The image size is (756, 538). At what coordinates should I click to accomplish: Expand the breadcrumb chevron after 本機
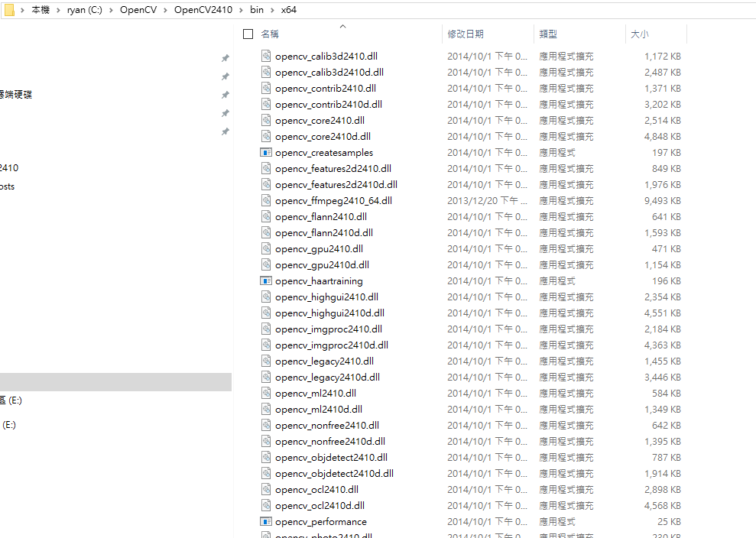point(58,10)
